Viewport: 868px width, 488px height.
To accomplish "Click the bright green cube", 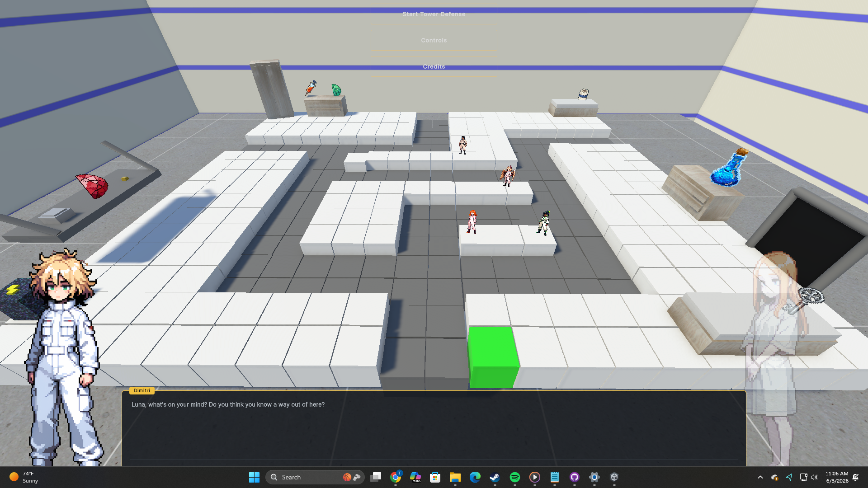I will click(x=493, y=357).
